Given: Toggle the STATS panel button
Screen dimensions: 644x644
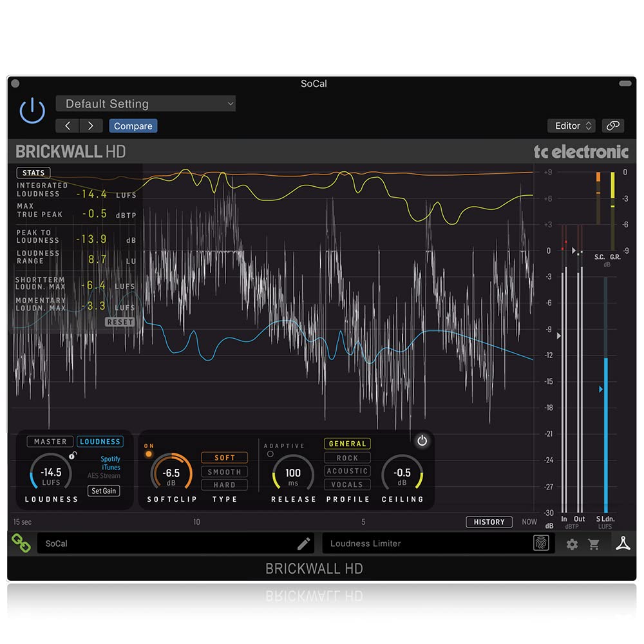Looking at the screenshot, I should tap(33, 173).
